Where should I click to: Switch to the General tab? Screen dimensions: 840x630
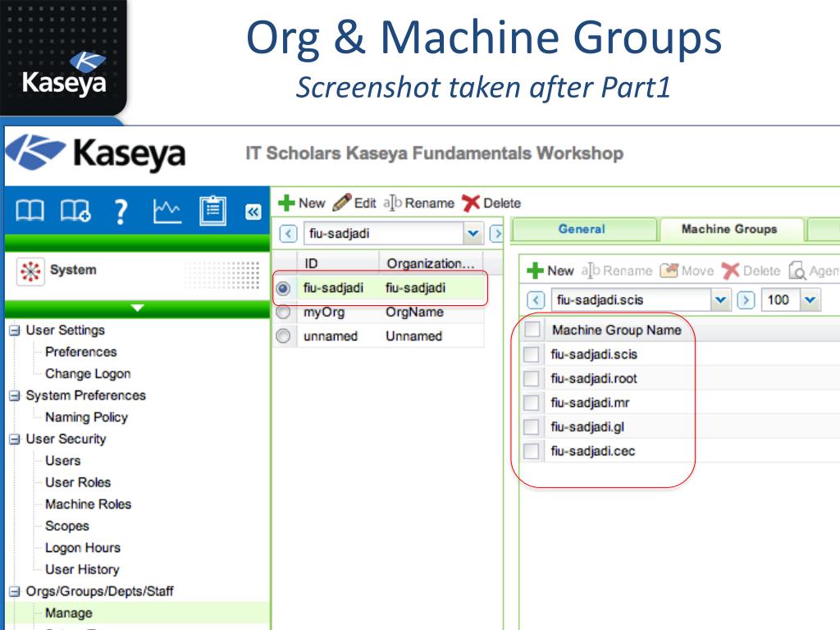pyautogui.click(x=583, y=230)
